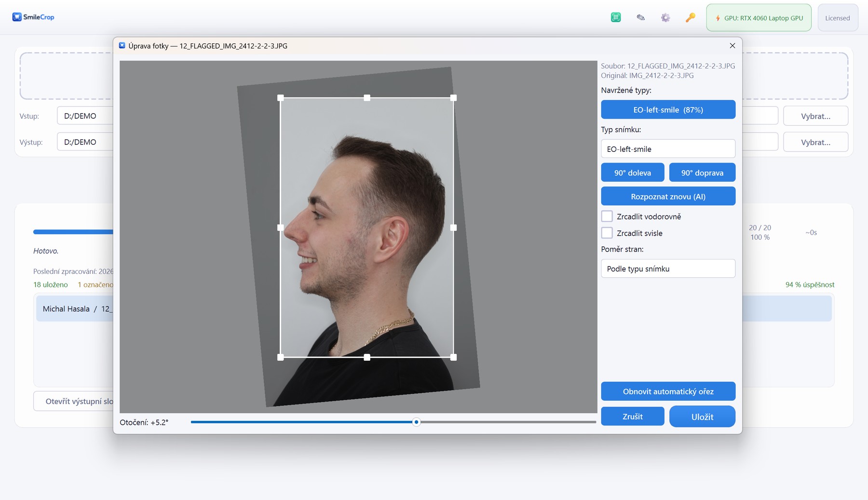
Task: Toggle Zrcadlit vodorovně checkbox
Action: coord(607,216)
